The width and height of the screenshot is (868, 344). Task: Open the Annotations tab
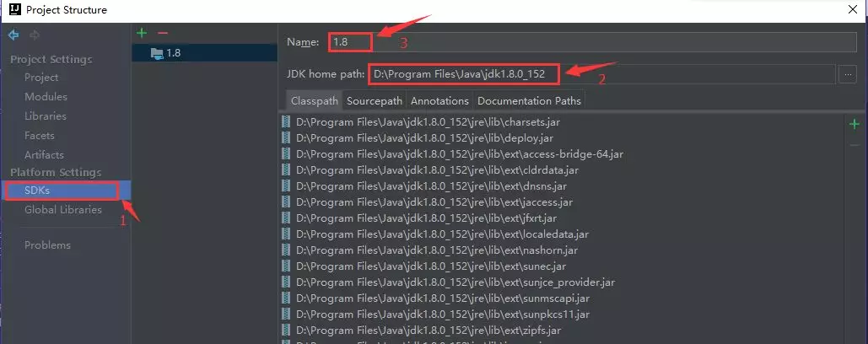pyautogui.click(x=439, y=100)
